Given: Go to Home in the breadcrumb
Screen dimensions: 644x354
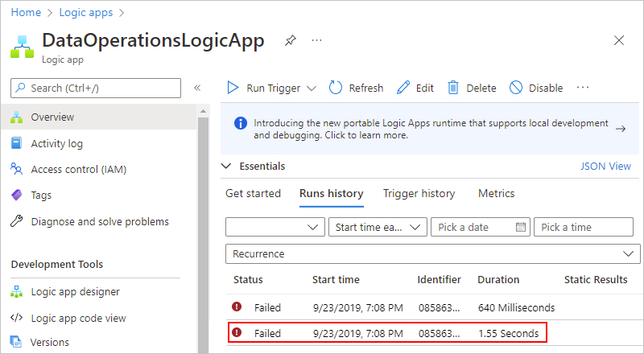Looking at the screenshot, I should click(x=26, y=13).
